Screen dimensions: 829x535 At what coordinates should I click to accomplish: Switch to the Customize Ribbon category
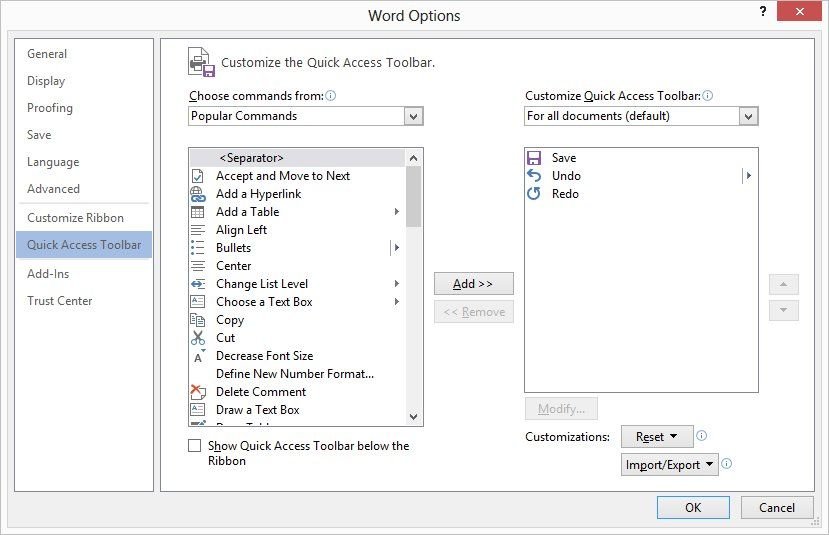point(76,218)
